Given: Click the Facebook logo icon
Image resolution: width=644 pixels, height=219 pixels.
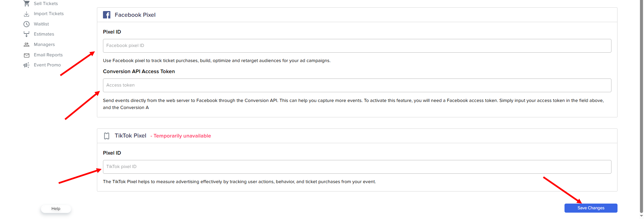Looking at the screenshot, I should coord(107,15).
